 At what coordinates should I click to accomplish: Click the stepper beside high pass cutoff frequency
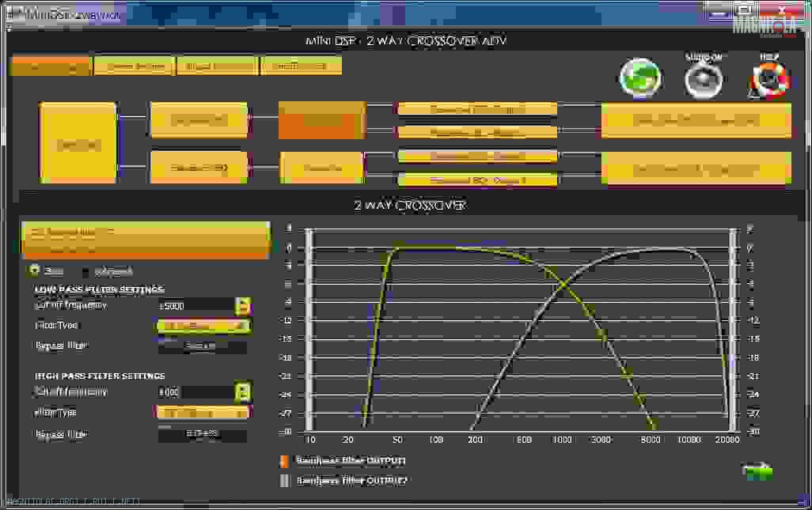[243, 392]
